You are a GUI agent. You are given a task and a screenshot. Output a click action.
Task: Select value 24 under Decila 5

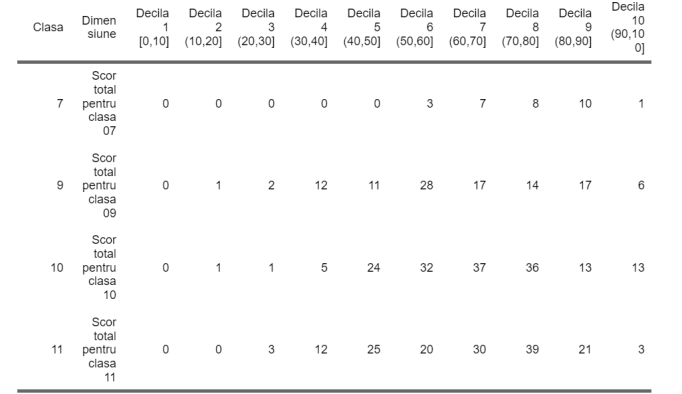(373, 267)
